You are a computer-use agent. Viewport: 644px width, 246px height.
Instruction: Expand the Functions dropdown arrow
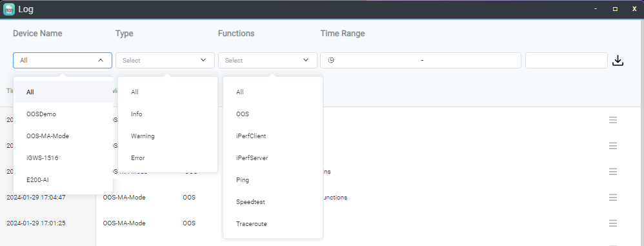coord(306,61)
